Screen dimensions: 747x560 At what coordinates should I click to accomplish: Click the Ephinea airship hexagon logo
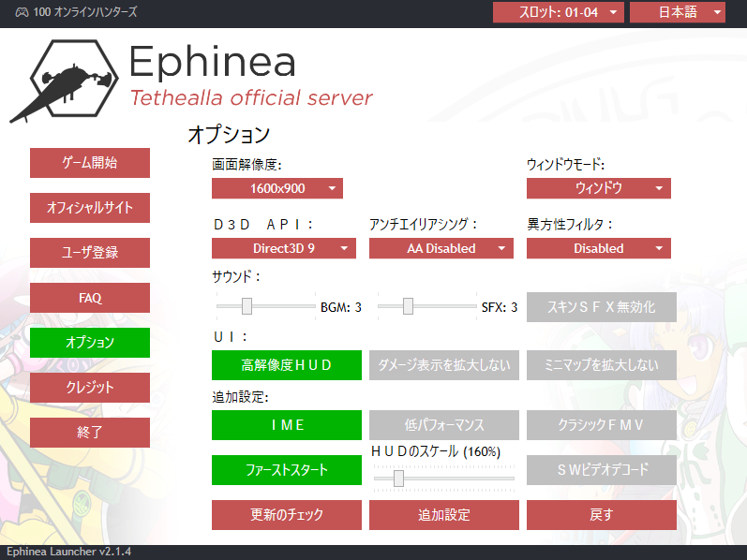(65, 81)
